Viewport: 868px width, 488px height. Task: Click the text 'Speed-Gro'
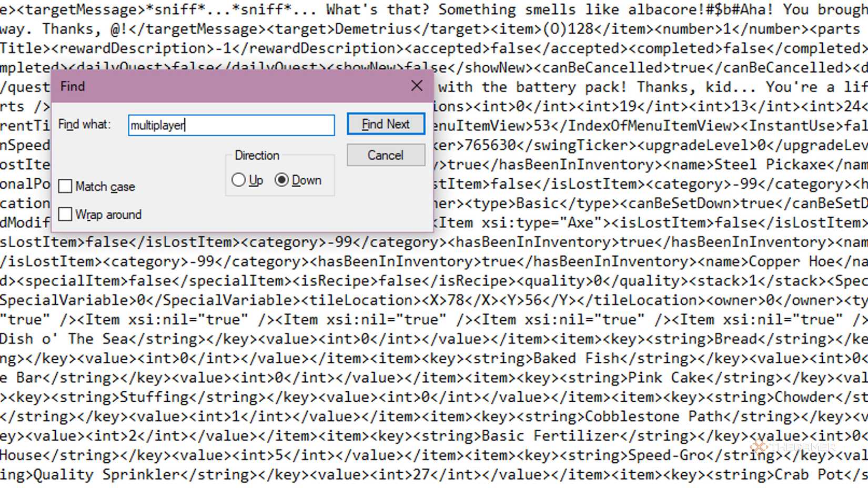click(667, 455)
